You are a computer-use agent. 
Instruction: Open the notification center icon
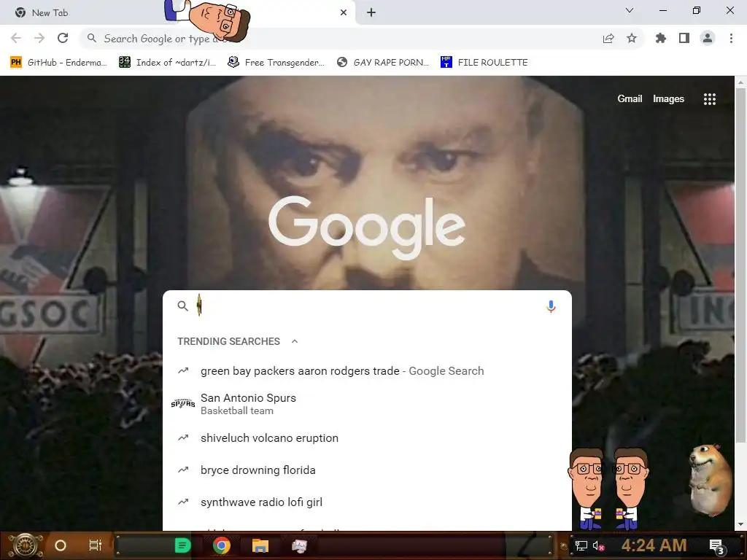[717, 546]
